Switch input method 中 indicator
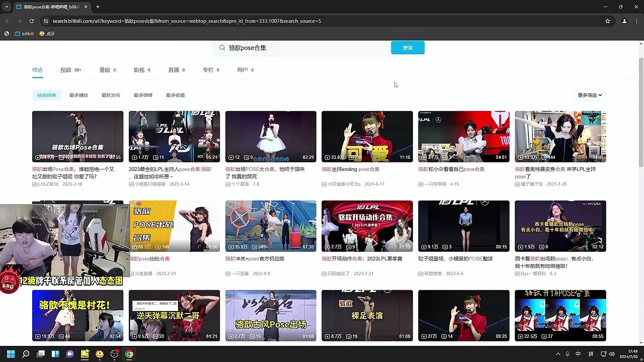Viewport: 644px width, 362px height. (x=578, y=354)
